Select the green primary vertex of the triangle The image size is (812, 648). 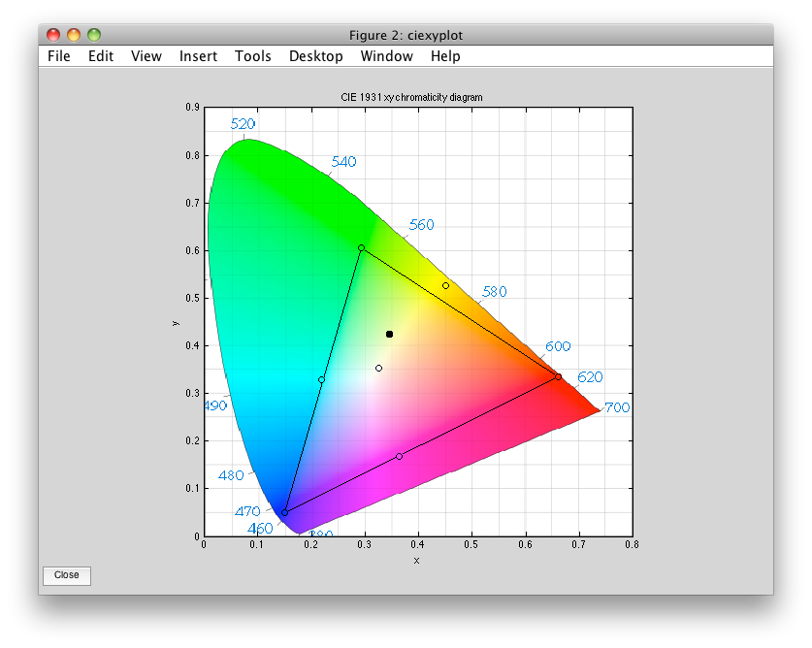361,248
